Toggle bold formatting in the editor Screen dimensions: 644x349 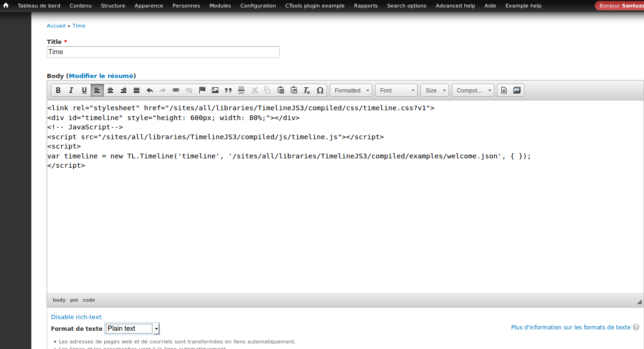58,90
